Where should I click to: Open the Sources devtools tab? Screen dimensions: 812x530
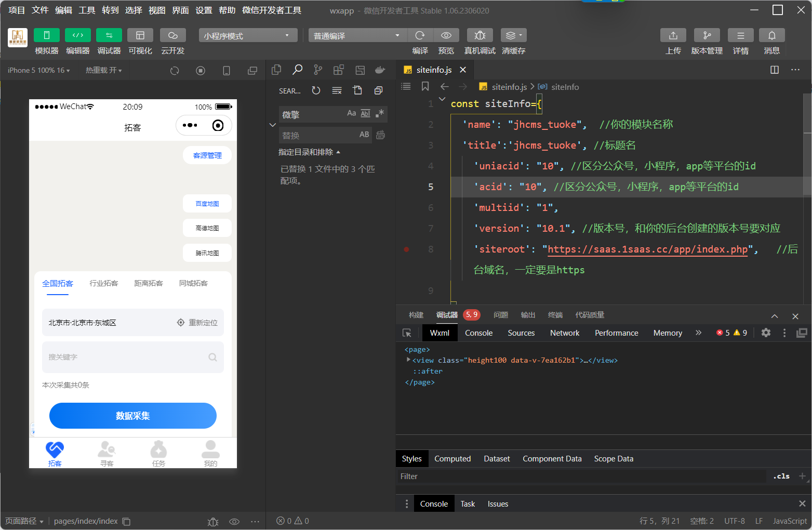[x=521, y=333]
